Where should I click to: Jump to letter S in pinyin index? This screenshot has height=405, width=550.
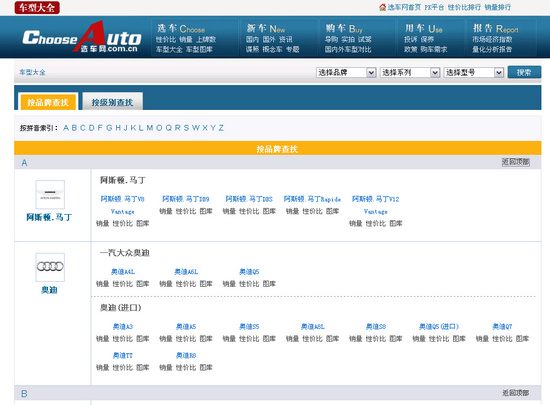pos(186,128)
